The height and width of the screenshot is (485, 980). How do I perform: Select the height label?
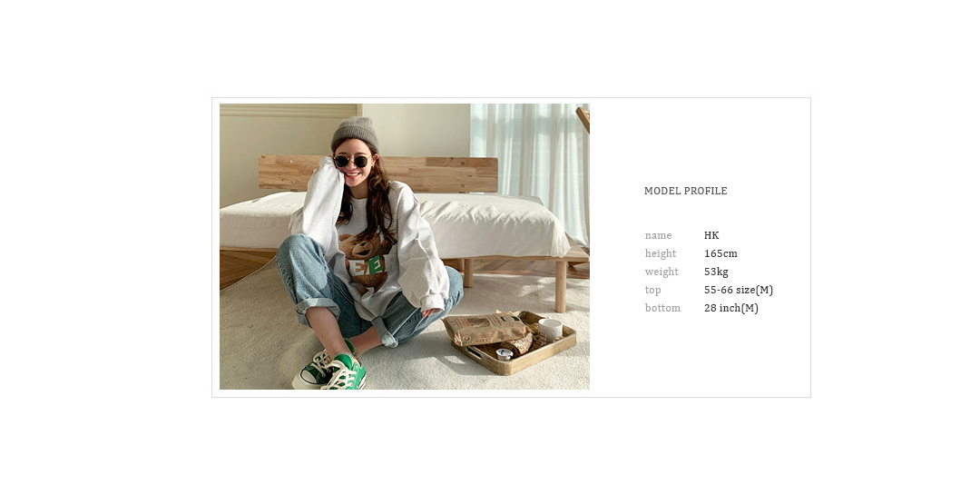tap(661, 254)
